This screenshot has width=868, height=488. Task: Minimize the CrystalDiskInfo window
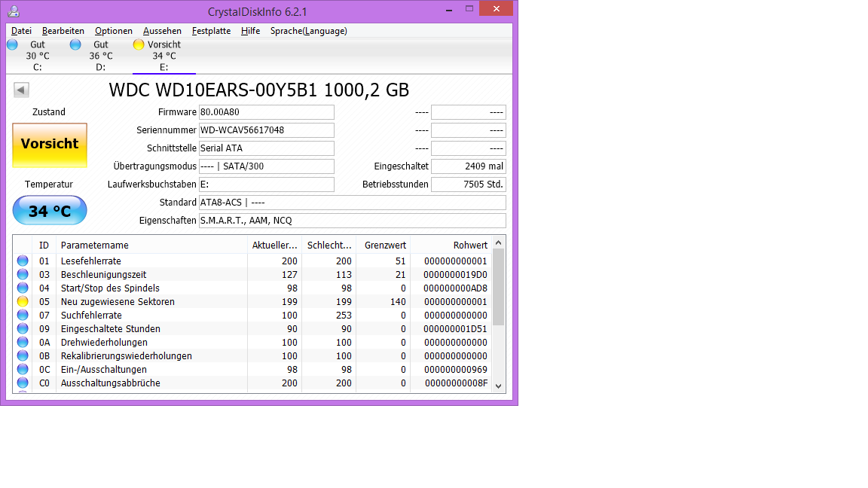pyautogui.click(x=449, y=9)
